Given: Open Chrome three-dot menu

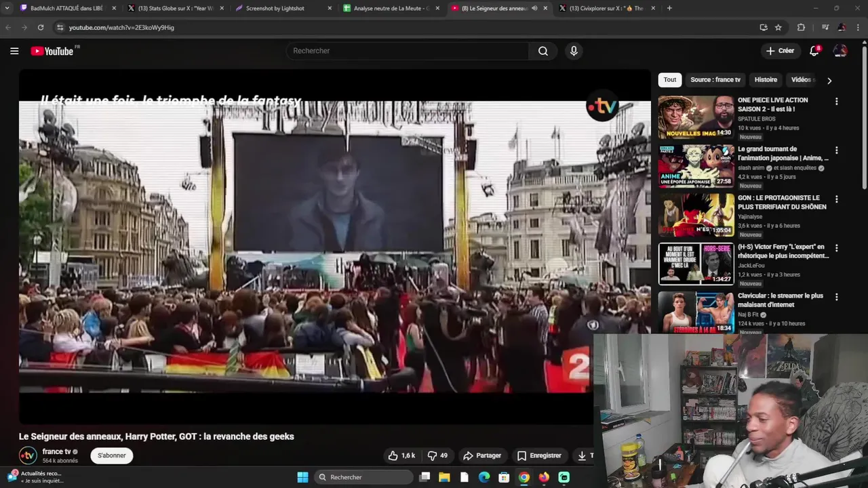Looking at the screenshot, I should [857, 27].
